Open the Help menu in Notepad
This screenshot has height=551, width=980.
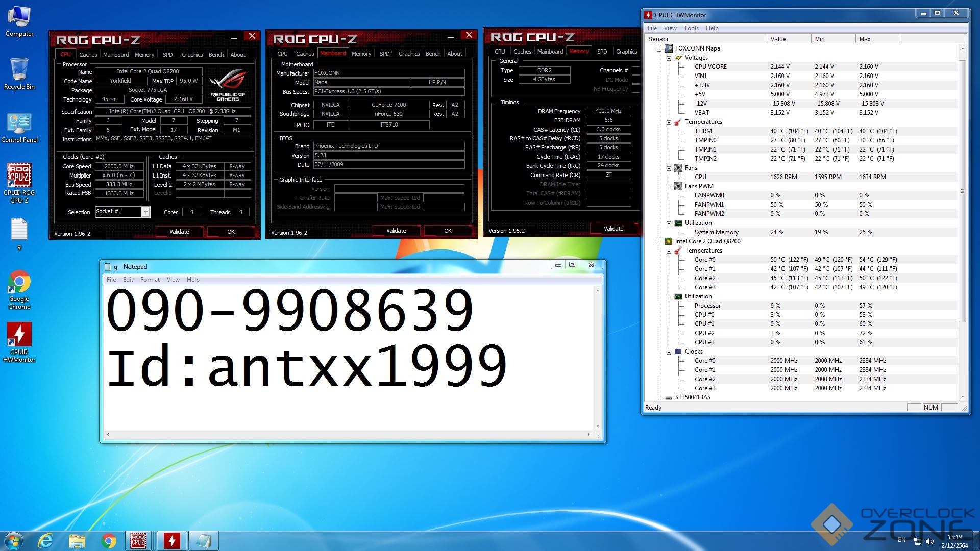coord(193,280)
